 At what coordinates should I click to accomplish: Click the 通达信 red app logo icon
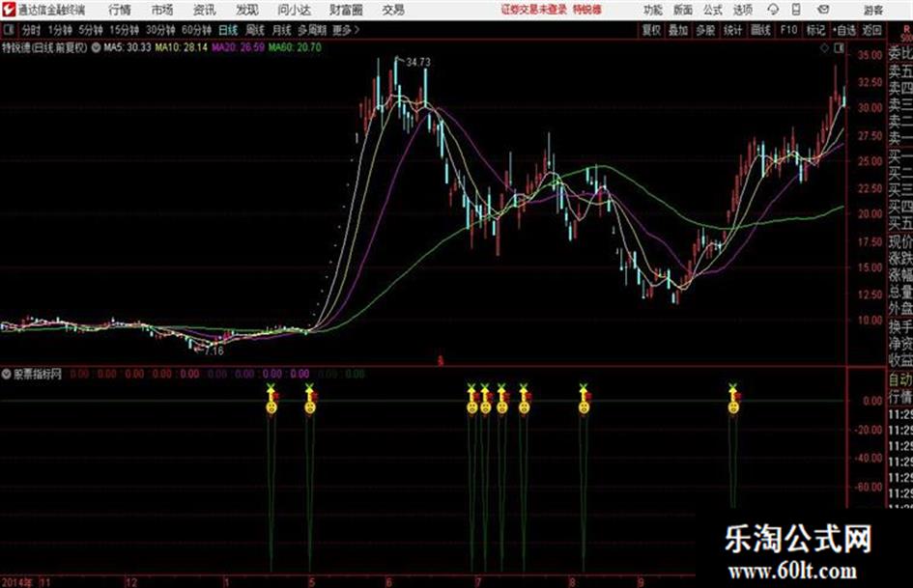click(9, 10)
